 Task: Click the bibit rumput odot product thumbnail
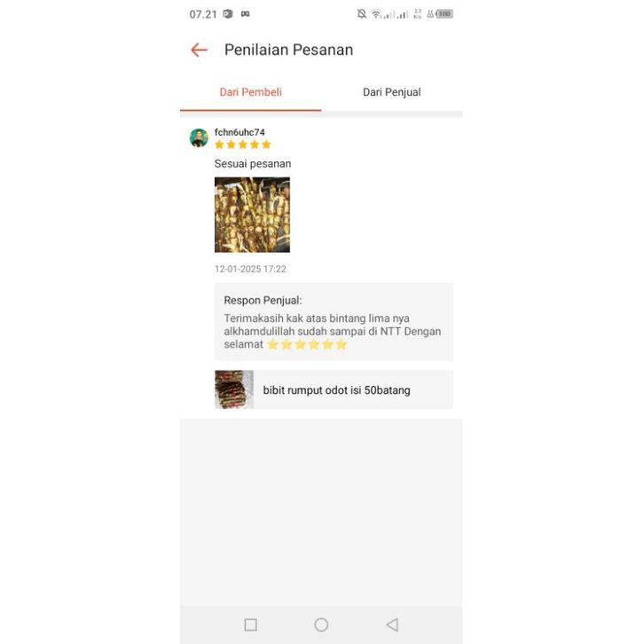click(234, 389)
